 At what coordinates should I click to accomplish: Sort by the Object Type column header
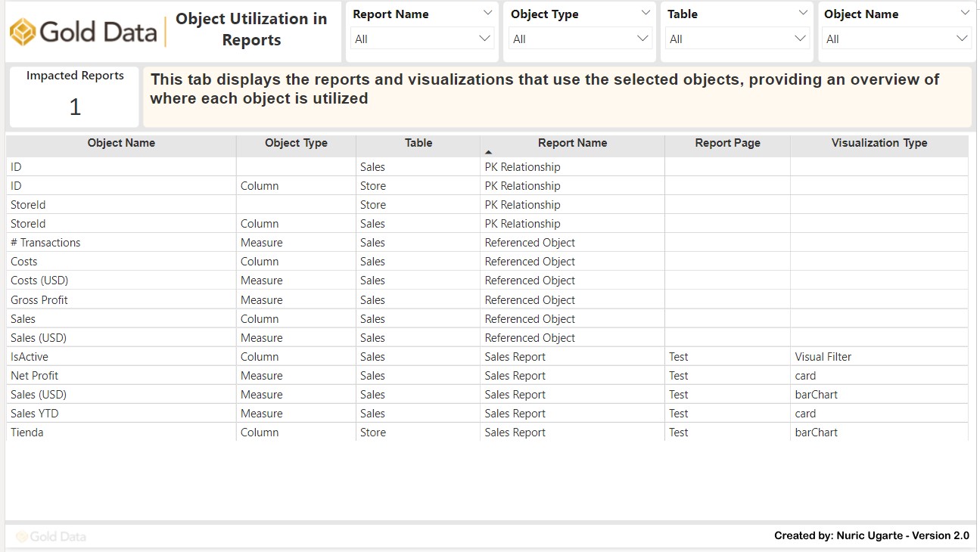click(296, 143)
